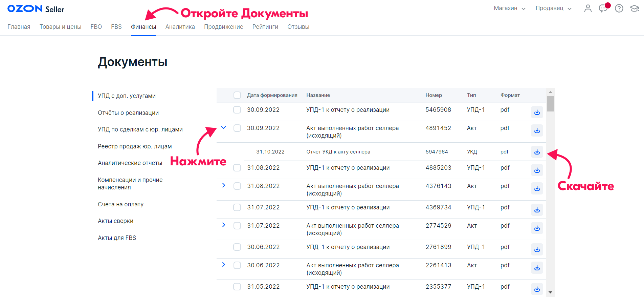The width and height of the screenshot is (644, 308).
Task: Download document number 5465908
Action: (x=537, y=112)
